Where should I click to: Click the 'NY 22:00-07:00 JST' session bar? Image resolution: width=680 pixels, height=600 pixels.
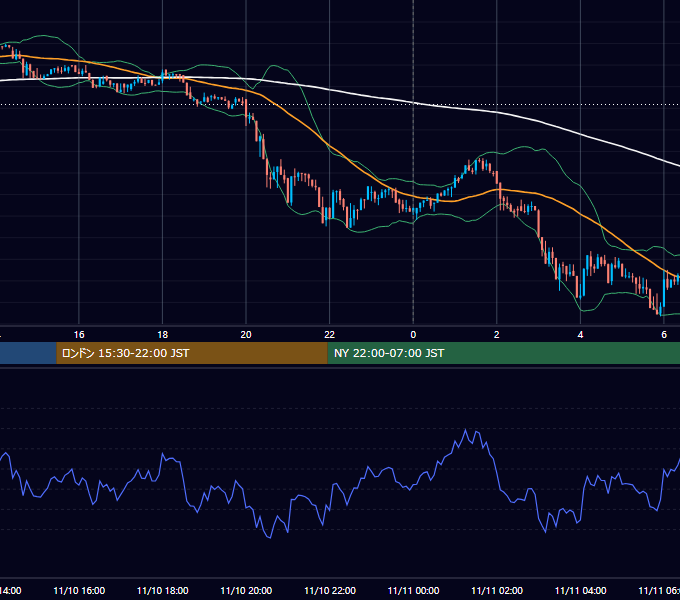click(503, 353)
